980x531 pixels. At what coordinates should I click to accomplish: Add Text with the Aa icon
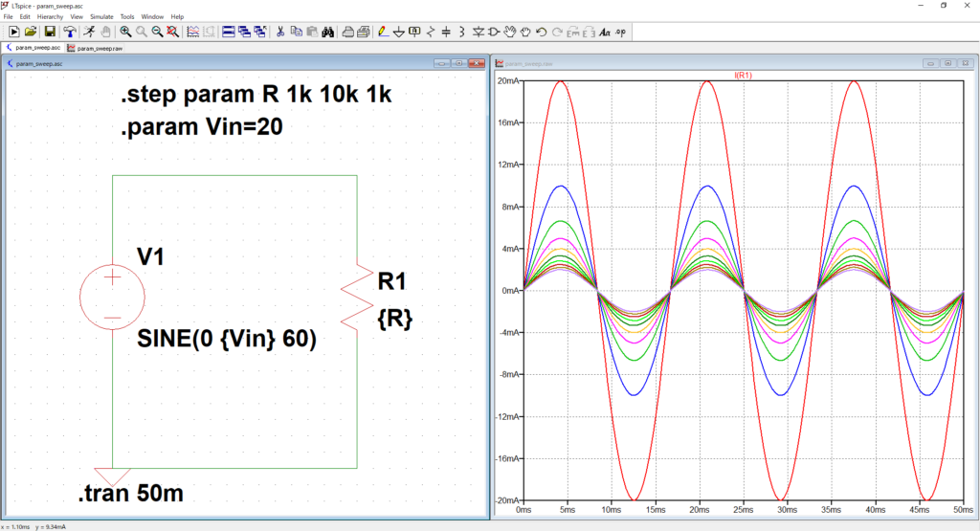[x=605, y=32]
